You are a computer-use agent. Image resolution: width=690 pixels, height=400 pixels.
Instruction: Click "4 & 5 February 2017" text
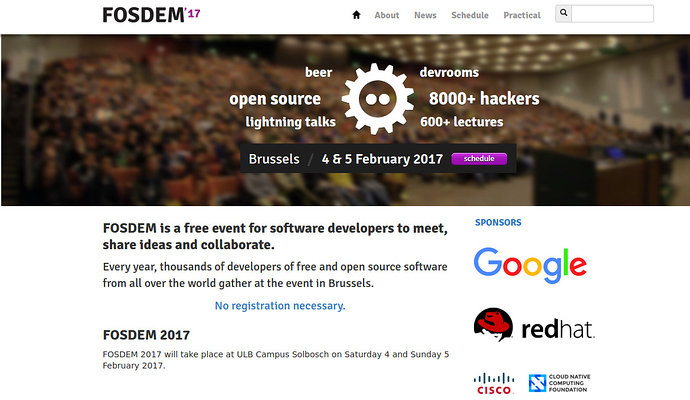point(382,158)
